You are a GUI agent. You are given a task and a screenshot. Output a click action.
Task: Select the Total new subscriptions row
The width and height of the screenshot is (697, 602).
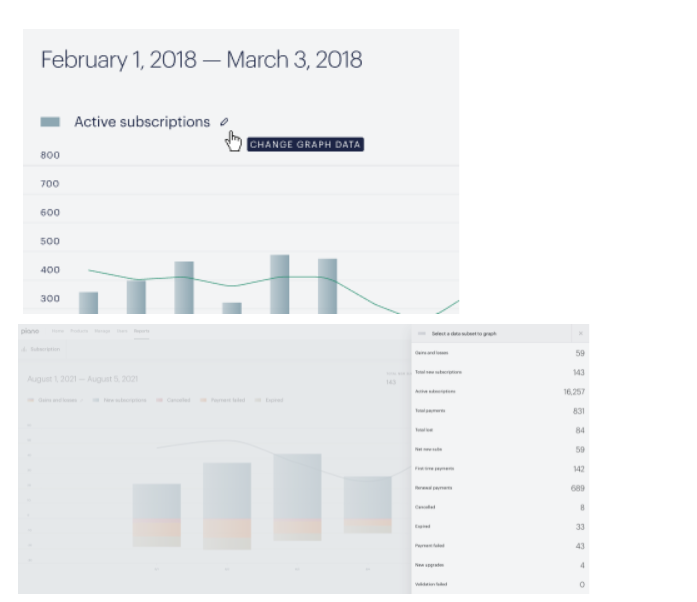click(x=500, y=372)
